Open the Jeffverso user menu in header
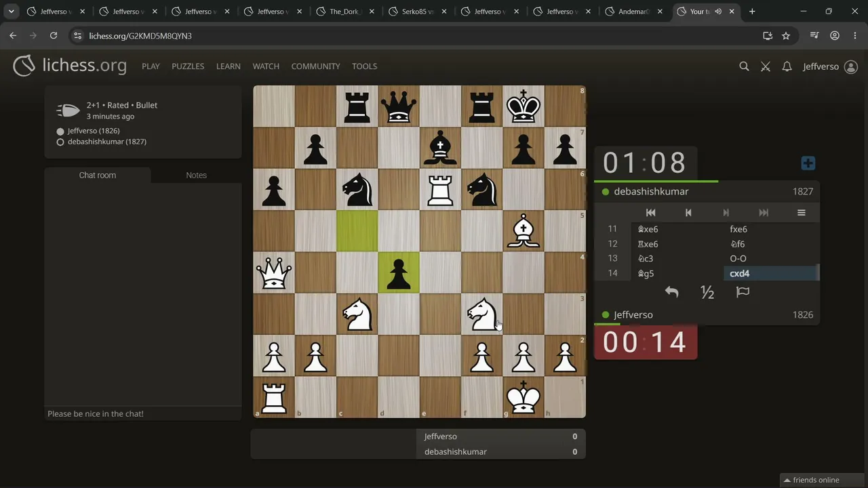Screen dimensions: 868x488 (830, 66)
